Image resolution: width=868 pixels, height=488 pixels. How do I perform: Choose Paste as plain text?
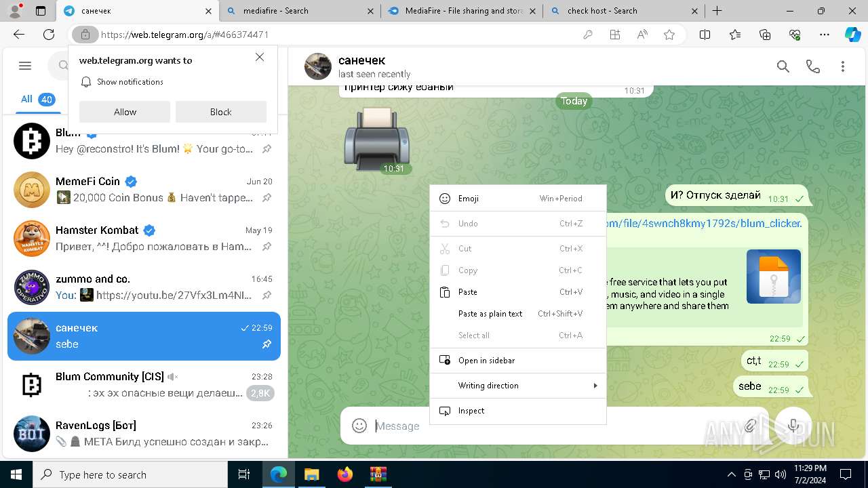click(x=518, y=314)
